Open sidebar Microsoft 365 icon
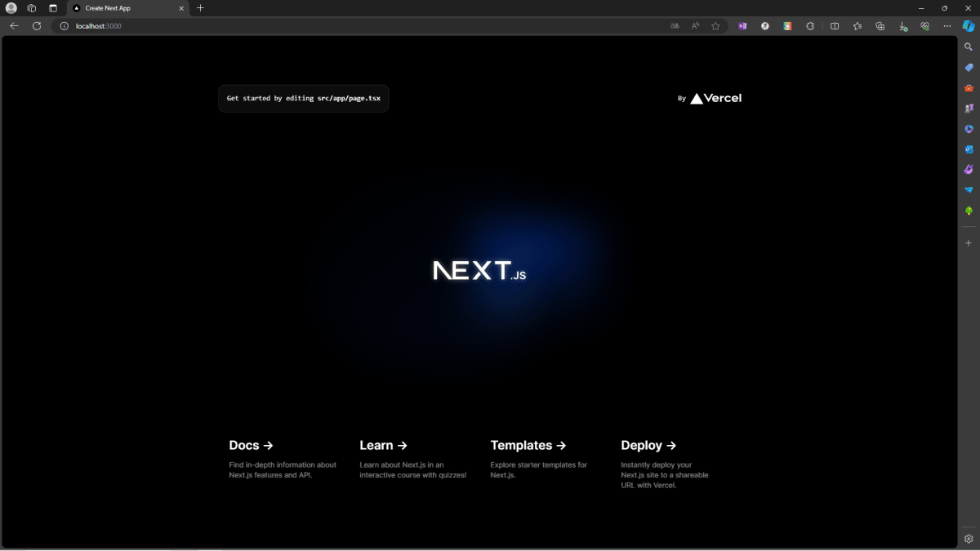 coord(969,129)
